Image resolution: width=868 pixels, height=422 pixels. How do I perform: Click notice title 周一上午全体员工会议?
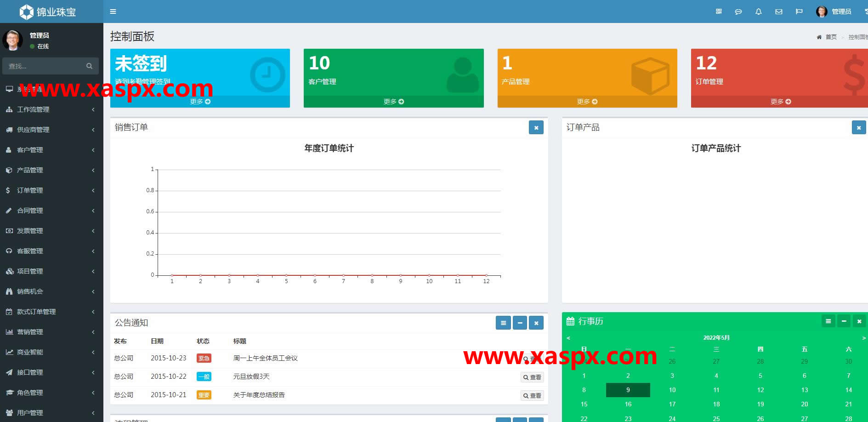(x=266, y=358)
